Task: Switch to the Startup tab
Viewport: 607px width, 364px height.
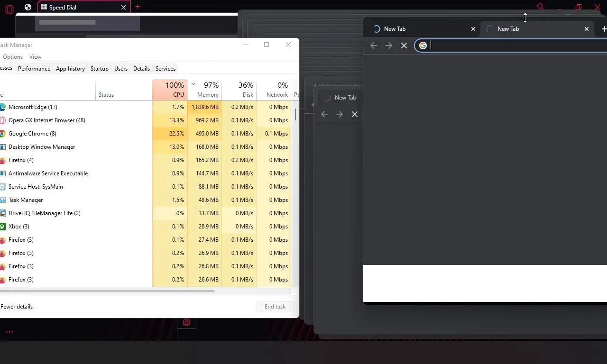Action: click(x=100, y=69)
